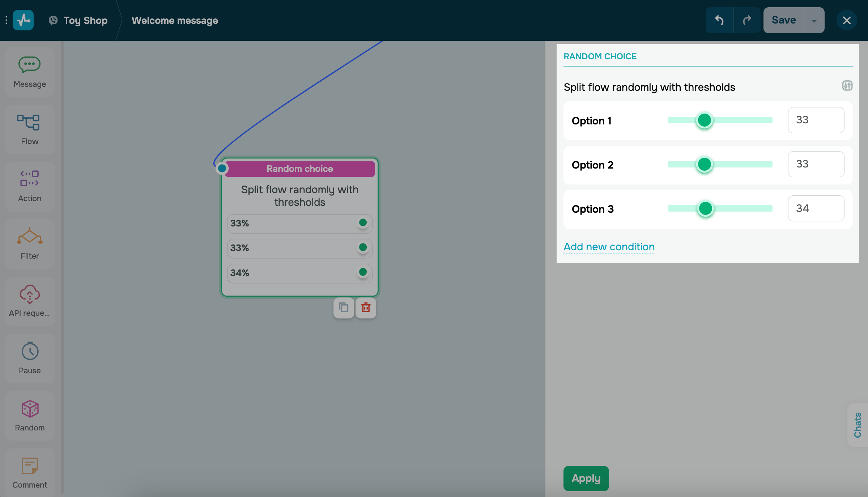Select the Message block icon

pyautogui.click(x=29, y=65)
